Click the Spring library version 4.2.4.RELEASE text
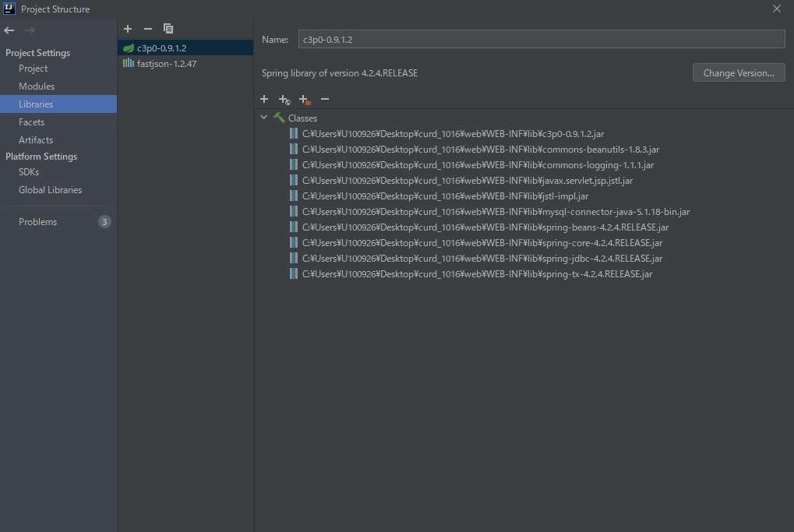Viewport: 794px width, 532px height. coord(339,73)
